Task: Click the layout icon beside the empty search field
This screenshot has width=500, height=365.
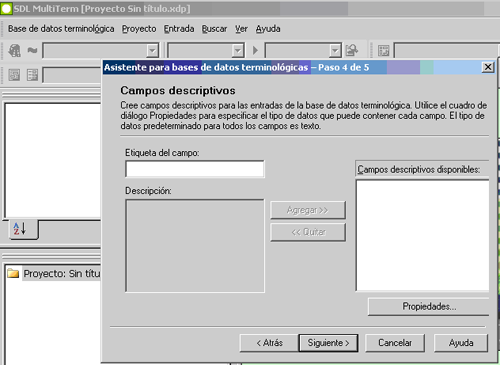Action: [x=383, y=51]
